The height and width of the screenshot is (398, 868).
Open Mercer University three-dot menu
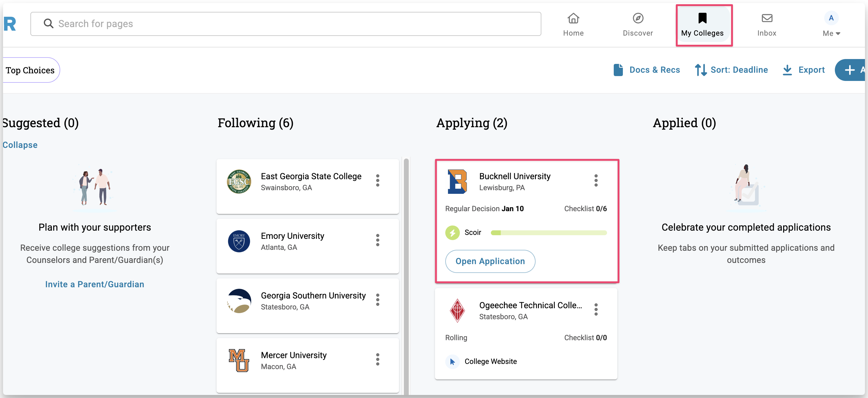point(377,359)
